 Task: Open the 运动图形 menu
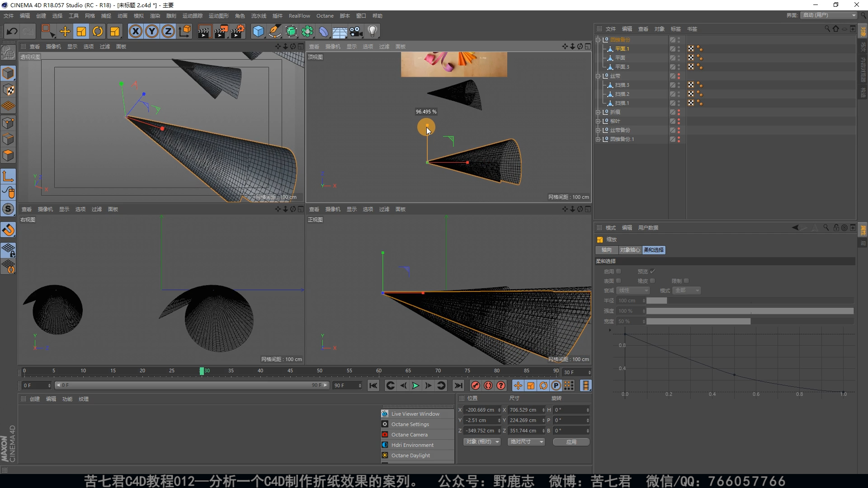tap(219, 16)
